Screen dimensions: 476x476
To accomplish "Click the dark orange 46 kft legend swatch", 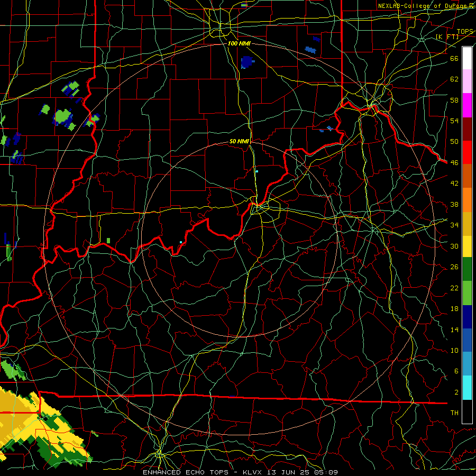I will click(467, 176).
